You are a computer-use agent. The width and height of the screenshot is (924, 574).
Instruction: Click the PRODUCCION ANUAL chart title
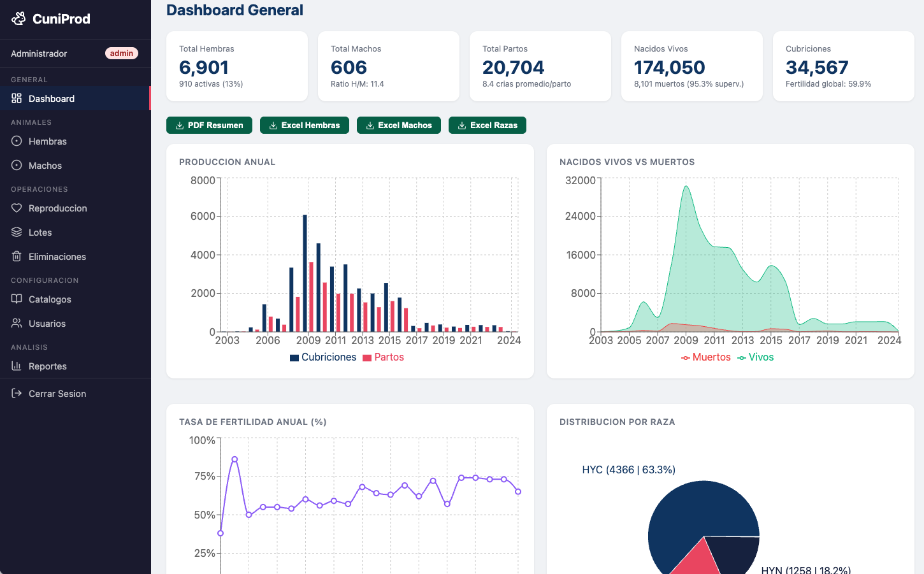point(227,162)
